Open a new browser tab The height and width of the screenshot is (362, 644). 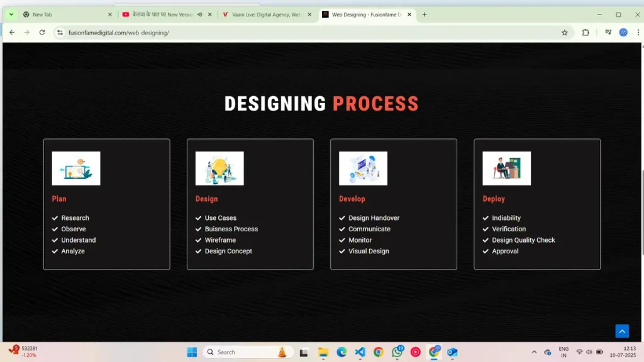click(x=425, y=14)
